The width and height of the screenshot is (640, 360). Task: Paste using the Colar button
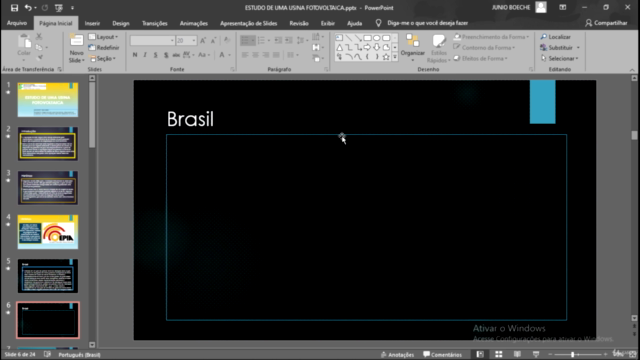[x=24, y=47]
